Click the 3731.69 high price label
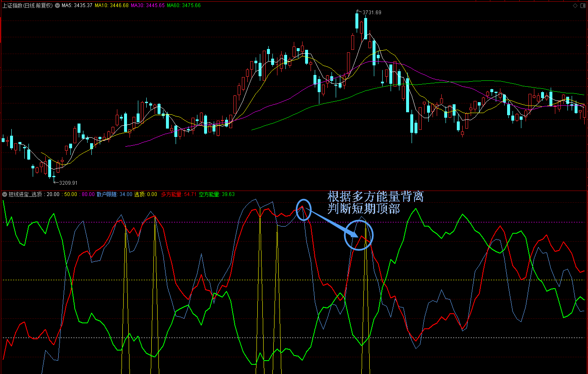This screenshot has height=374, width=588. point(372,13)
